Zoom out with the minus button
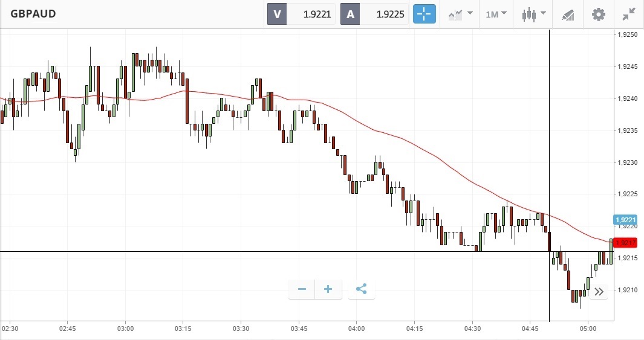644x340 pixels. [302, 289]
